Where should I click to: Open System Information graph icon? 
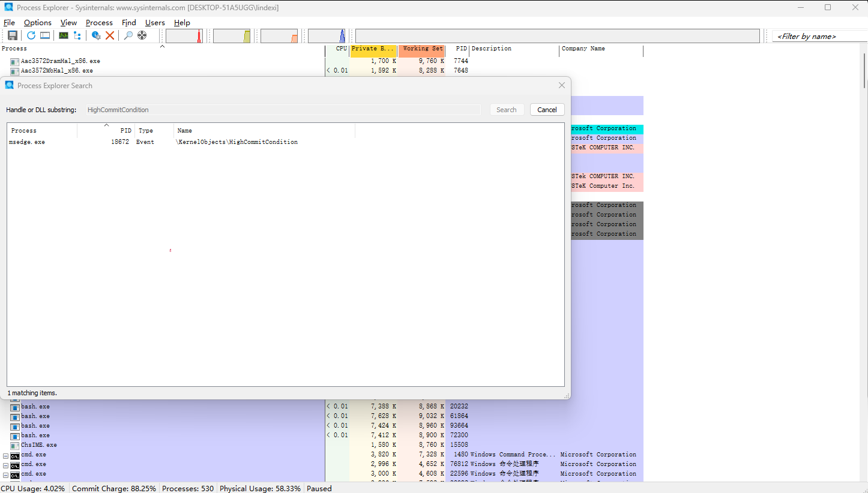tap(64, 35)
